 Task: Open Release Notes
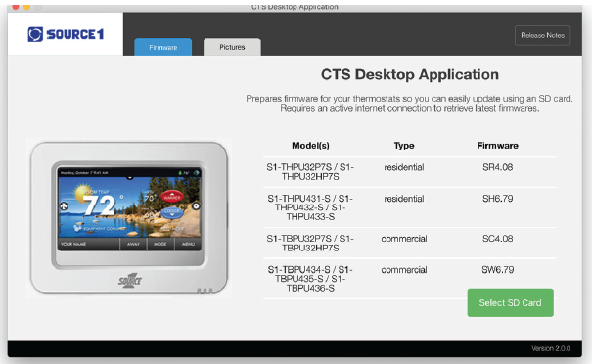542,35
